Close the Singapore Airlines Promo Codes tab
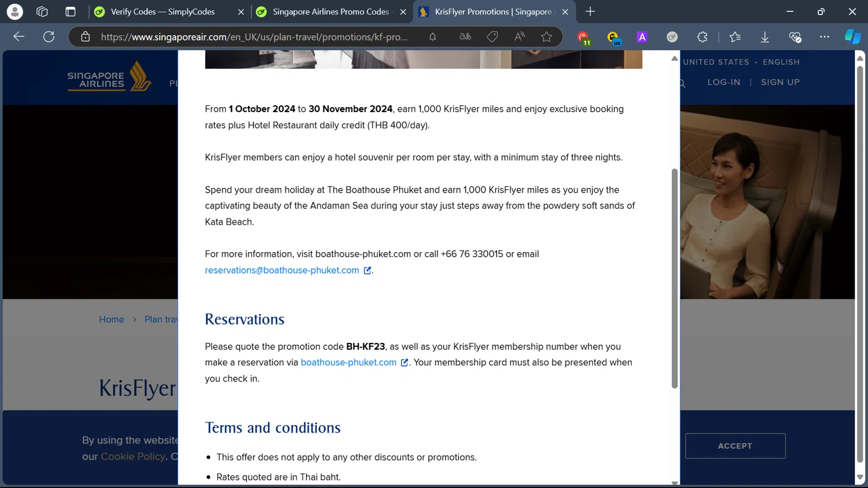This screenshot has width=868, height=488. click(x=403, y=12)
